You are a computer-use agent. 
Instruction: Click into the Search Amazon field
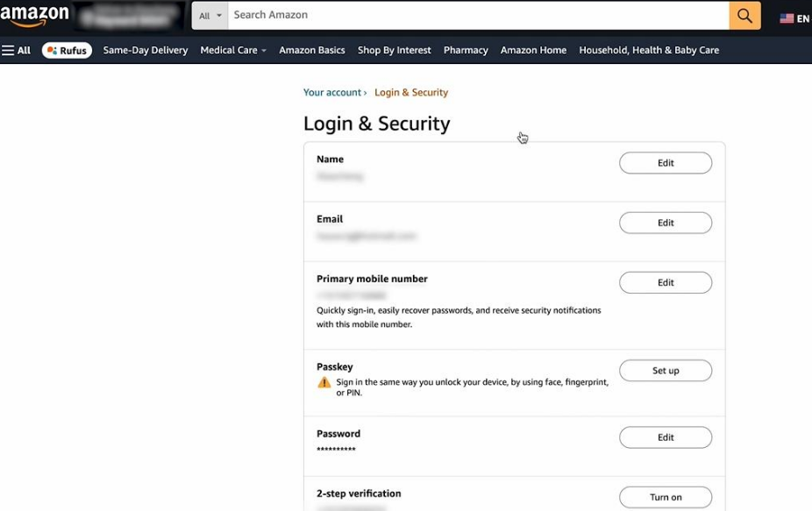479,16
